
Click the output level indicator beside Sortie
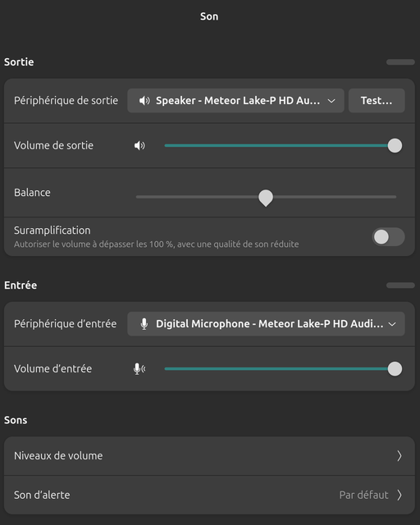[400, 62]
